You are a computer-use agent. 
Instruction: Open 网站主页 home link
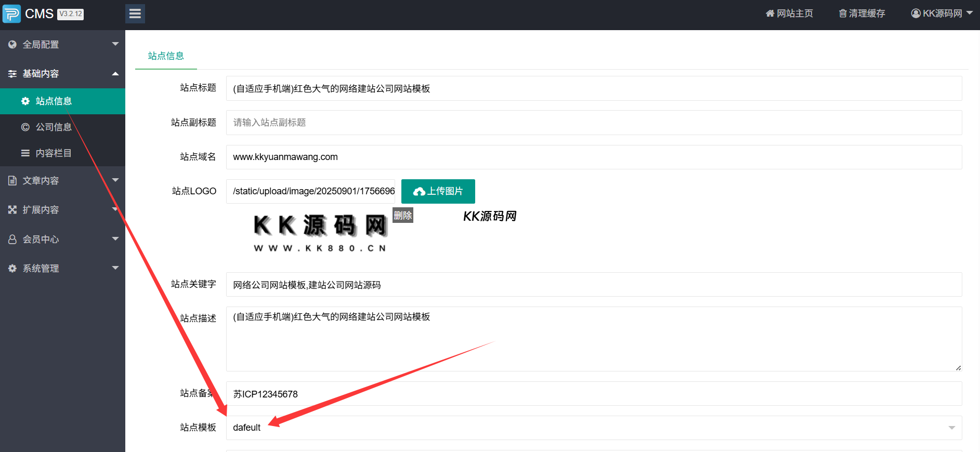click(789, 14)
